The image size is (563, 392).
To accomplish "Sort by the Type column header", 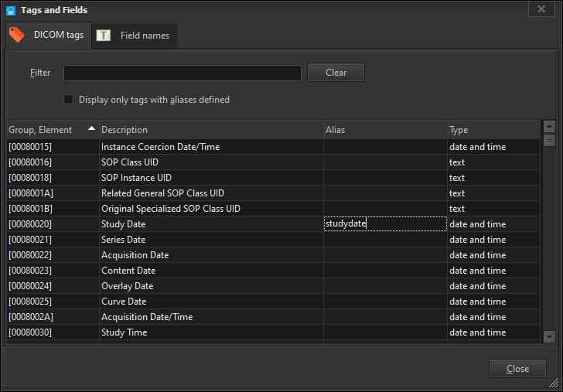I will coord(492,130).
